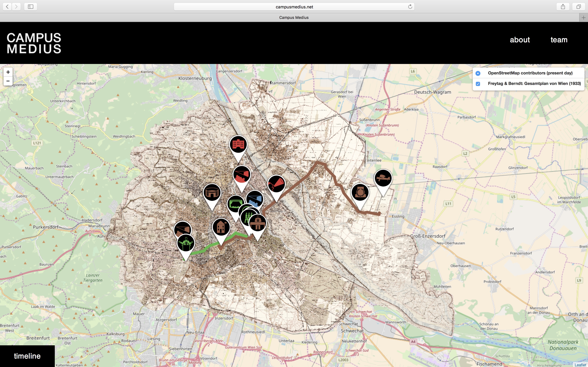The width and height of the screenshot is (588, 367).
Task: Uncheck Freytag & Berndt 1933 map overlay
Action: tap(478, 84)
